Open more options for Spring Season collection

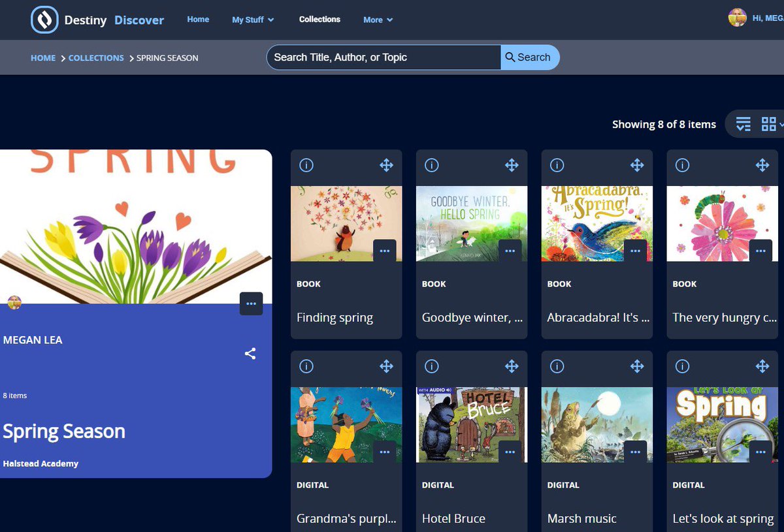click(x=252, y=304)
